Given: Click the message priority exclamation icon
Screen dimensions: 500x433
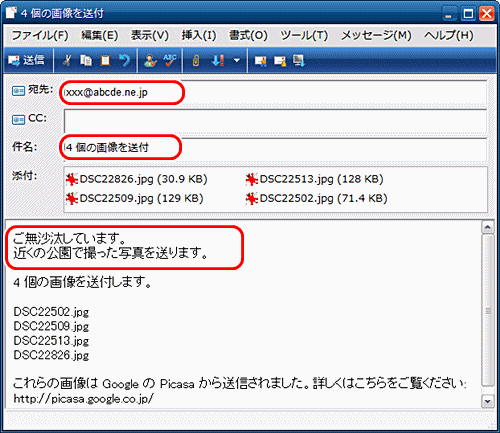Looking at the screenshot, I should click(218, 61).
